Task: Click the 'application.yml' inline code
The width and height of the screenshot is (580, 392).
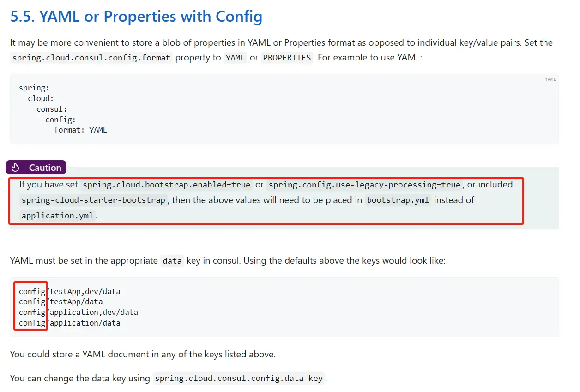Action: [x=57, y=216]
